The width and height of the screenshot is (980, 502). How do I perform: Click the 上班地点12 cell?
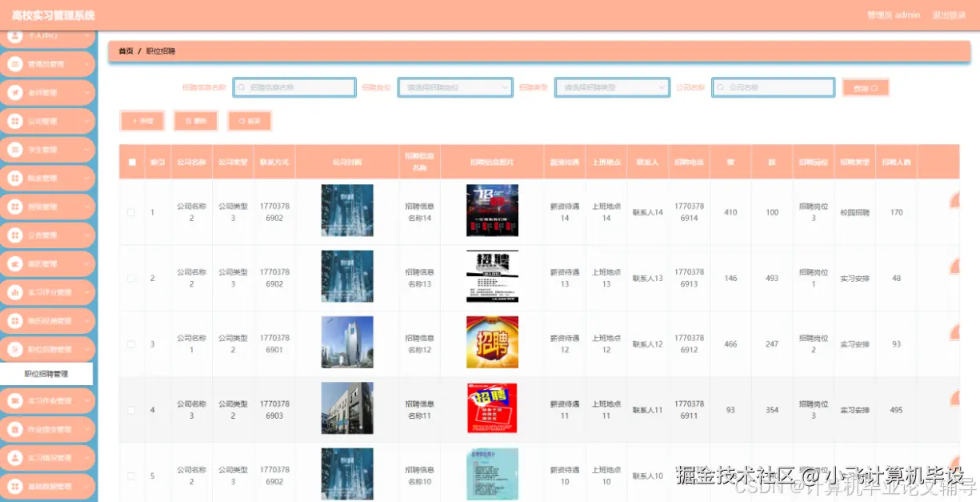click(x=606, y=344)
